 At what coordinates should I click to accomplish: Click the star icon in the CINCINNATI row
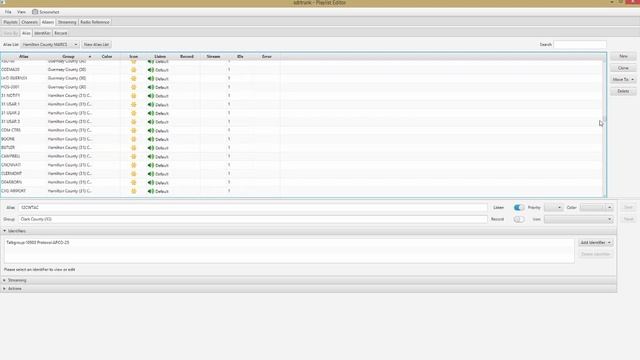133,165
